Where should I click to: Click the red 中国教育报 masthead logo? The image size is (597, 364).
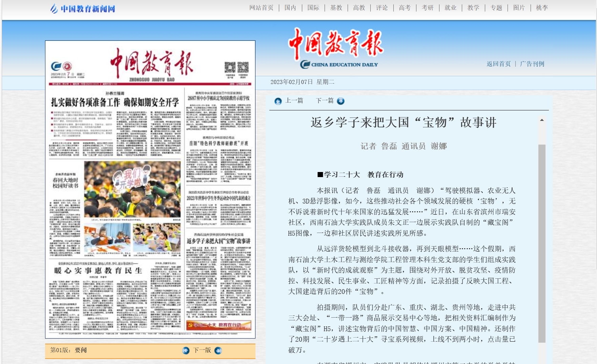[x=335, y=43]
